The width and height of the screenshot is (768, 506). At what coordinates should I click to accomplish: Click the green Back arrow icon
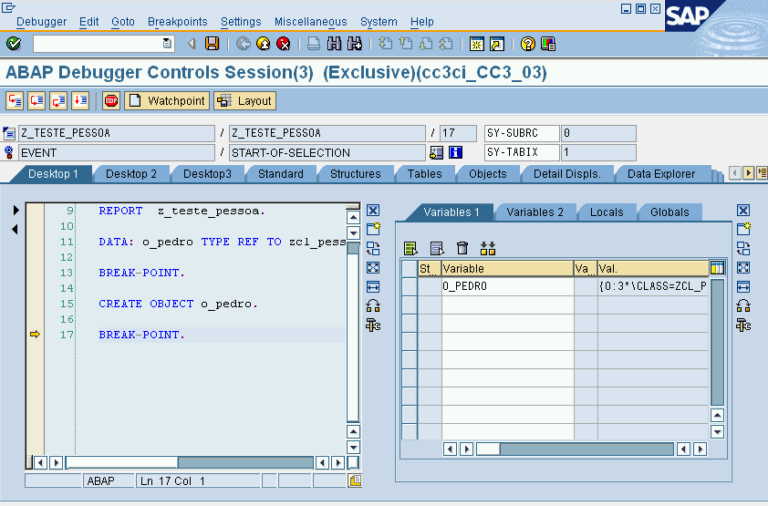pyautogui.click(x=243, y=44)
